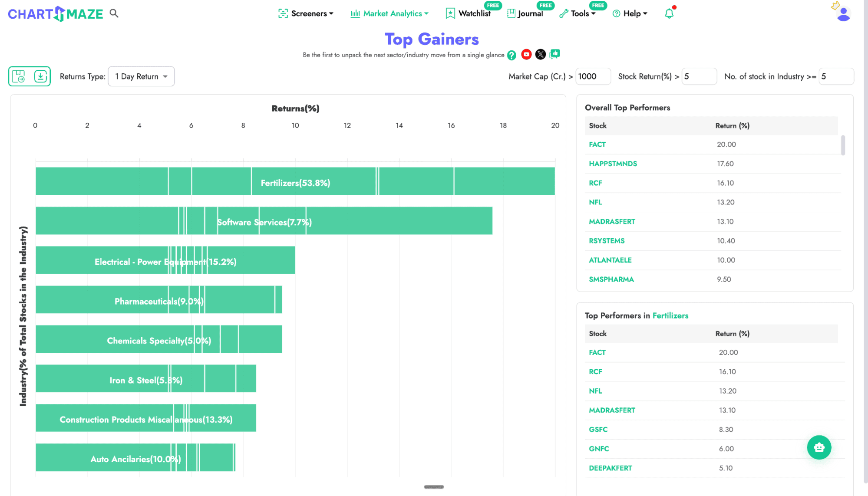The width and height of the screenshot is (868, 496).
Task: Click the save layout icon
Action: pyautogui.click(x=19, y=76)
